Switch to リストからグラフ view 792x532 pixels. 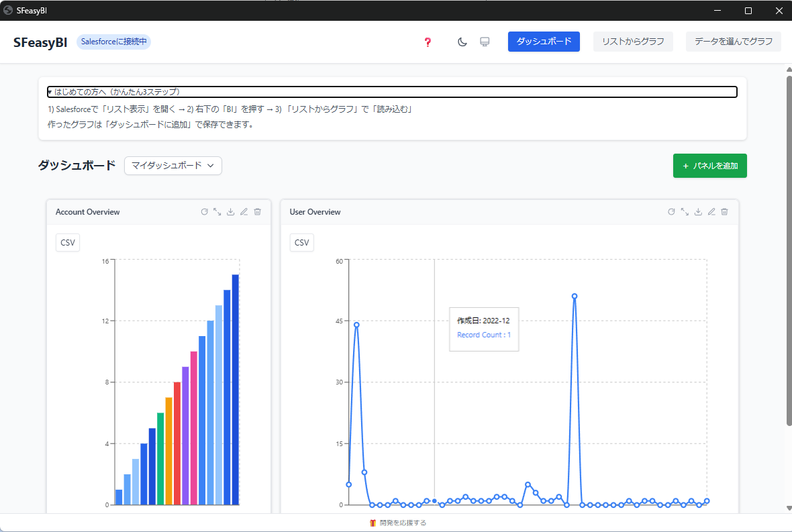pyautogui.click(x=632, y=41)
